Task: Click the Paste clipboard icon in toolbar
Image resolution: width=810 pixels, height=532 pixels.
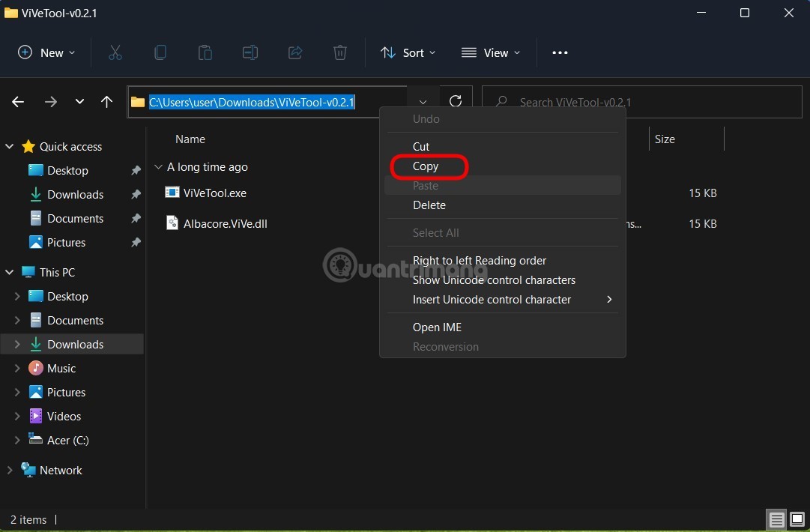Action: click(x=205, y=52)
